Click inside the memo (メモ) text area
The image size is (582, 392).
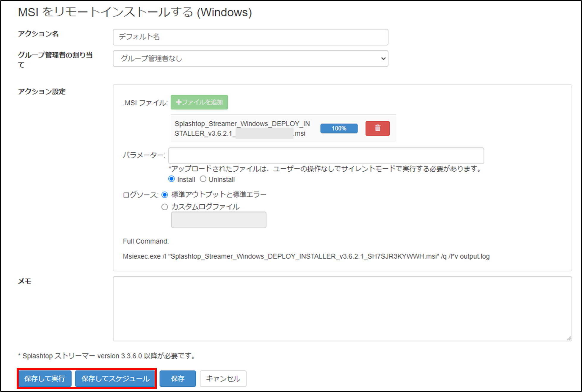[x=342, y=309]
